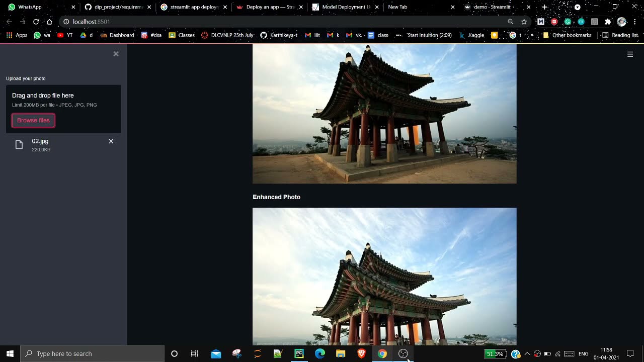Viewport: 644px width, 362px height.
Task: Open the Chrome extensions puzzle icon
Action: click(608, 22)
